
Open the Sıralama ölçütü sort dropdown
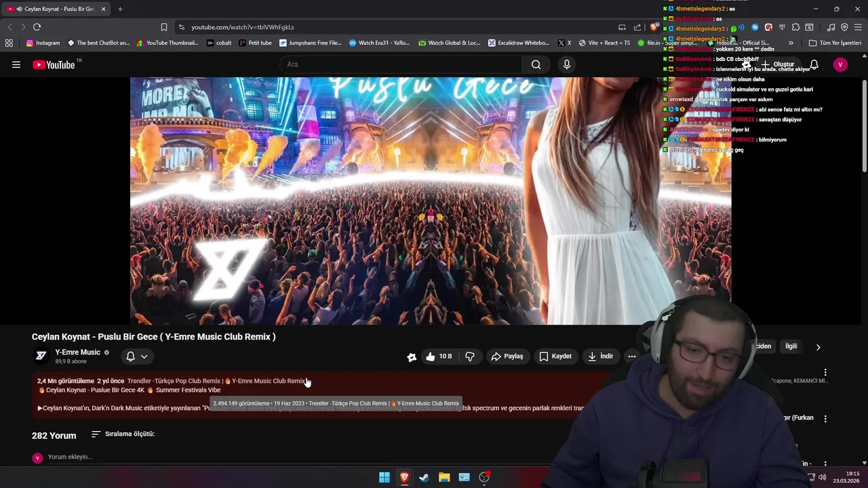pos(123,434)
